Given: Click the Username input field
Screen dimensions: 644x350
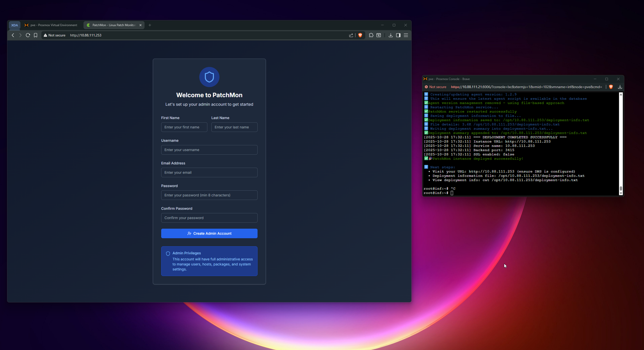Looking at the screenshot, I should 209,150.
